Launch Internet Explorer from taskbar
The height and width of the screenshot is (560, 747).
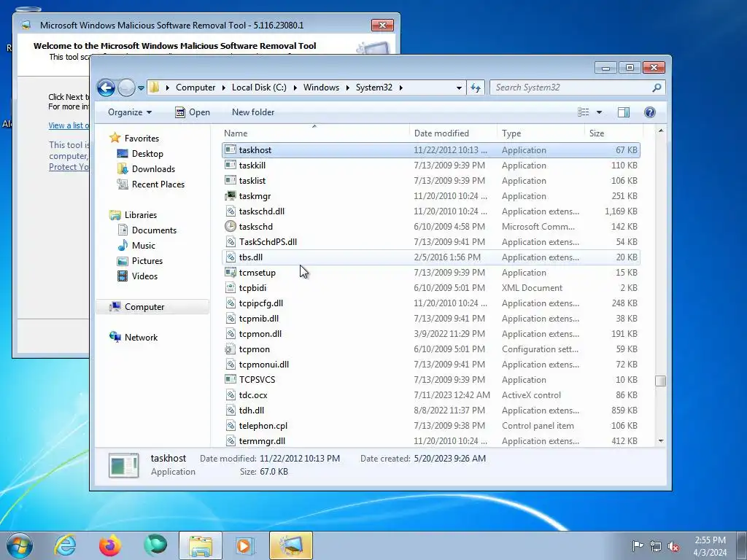point(65,545)
